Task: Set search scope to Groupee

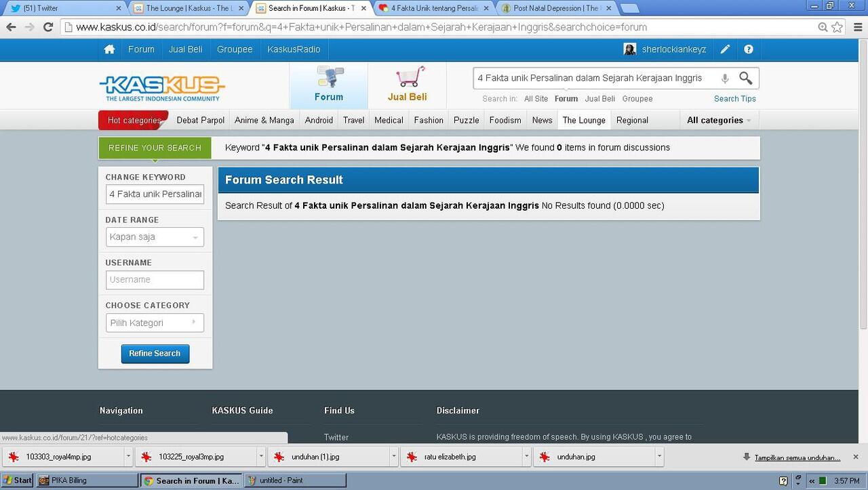Action: click(x=637, y=99)
